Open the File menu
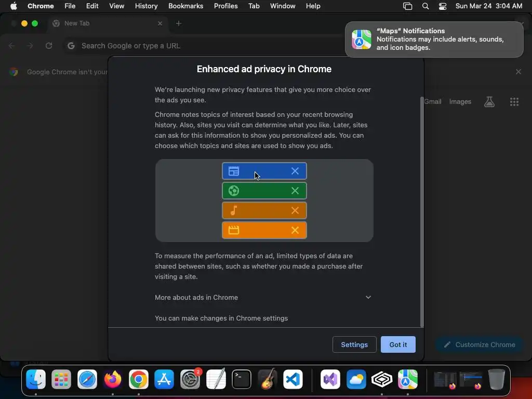This screenshot has width=532, height=399. coord(70,6)
